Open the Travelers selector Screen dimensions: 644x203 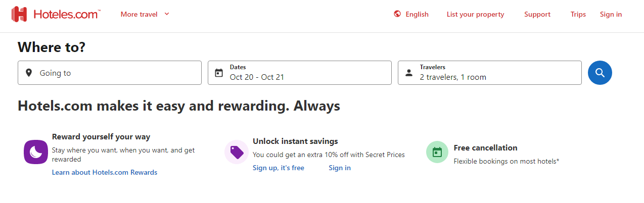click(x=489, y=73)
